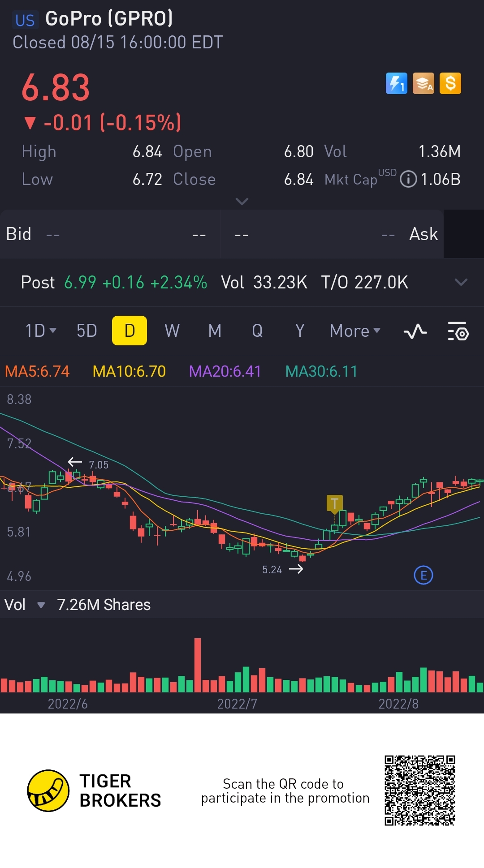The width and height of the screenshot is (484, 868).
Task: Expand the Post market row chevron
Action: point(461,282)
